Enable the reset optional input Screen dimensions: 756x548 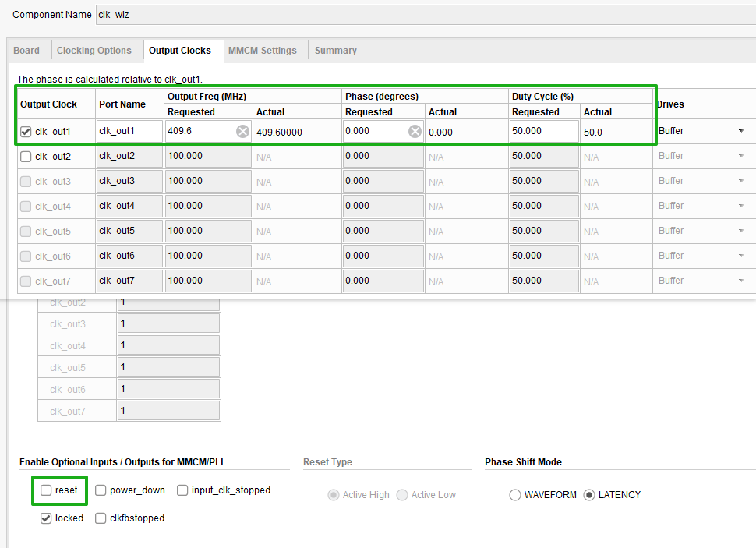[46, 490]
